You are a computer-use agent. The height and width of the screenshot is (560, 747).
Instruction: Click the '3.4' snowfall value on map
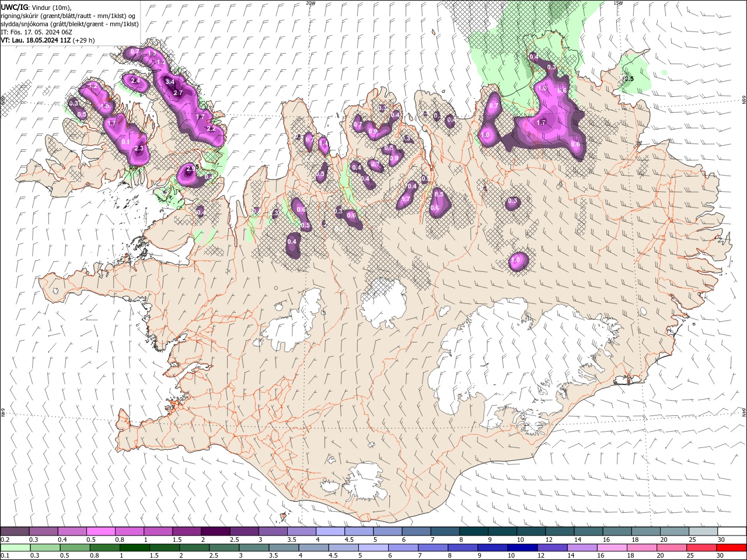[170, 82]
